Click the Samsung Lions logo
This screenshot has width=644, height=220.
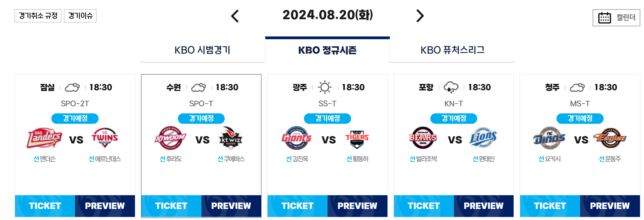point(483,138)
